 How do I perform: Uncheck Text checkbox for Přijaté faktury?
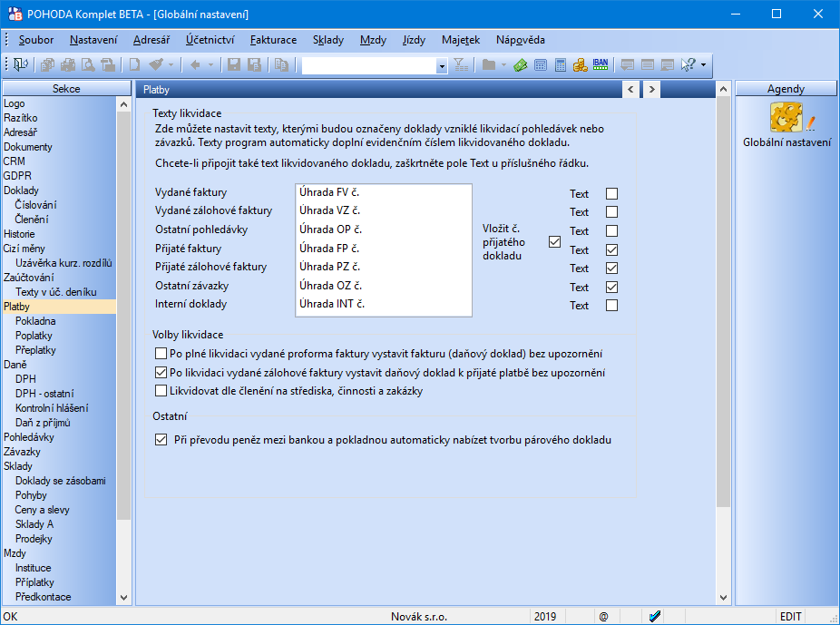(611, 250)
